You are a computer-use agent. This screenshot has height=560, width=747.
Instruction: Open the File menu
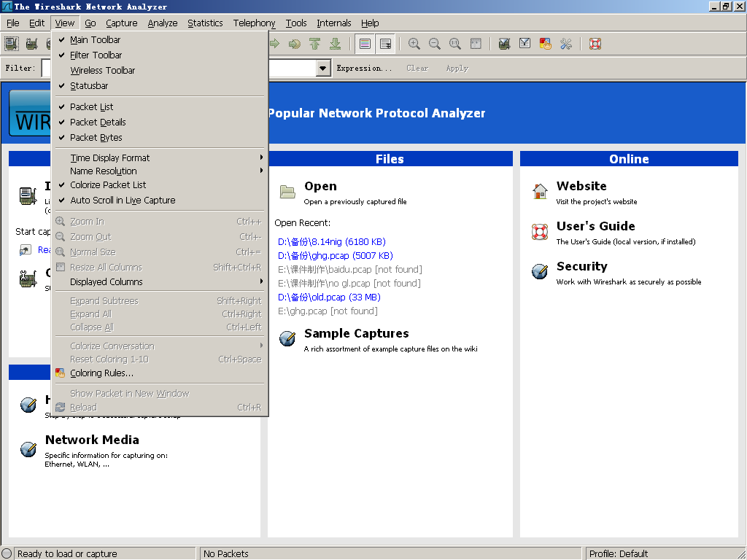click(x=13, y=23)
